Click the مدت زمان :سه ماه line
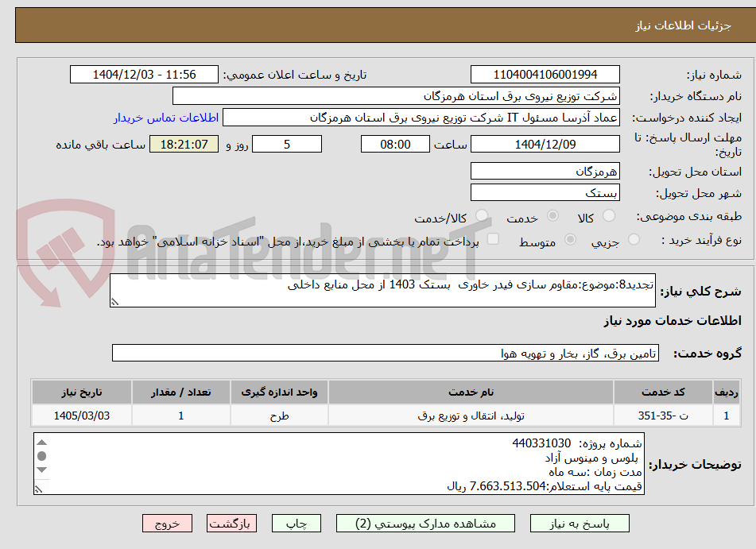The image size is (756, 549). (595, 472)
